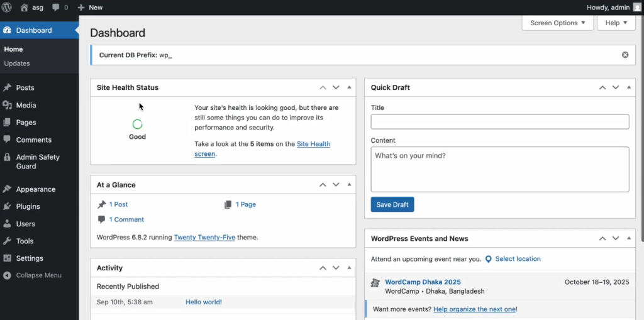Move the Activity panel down

336,268
